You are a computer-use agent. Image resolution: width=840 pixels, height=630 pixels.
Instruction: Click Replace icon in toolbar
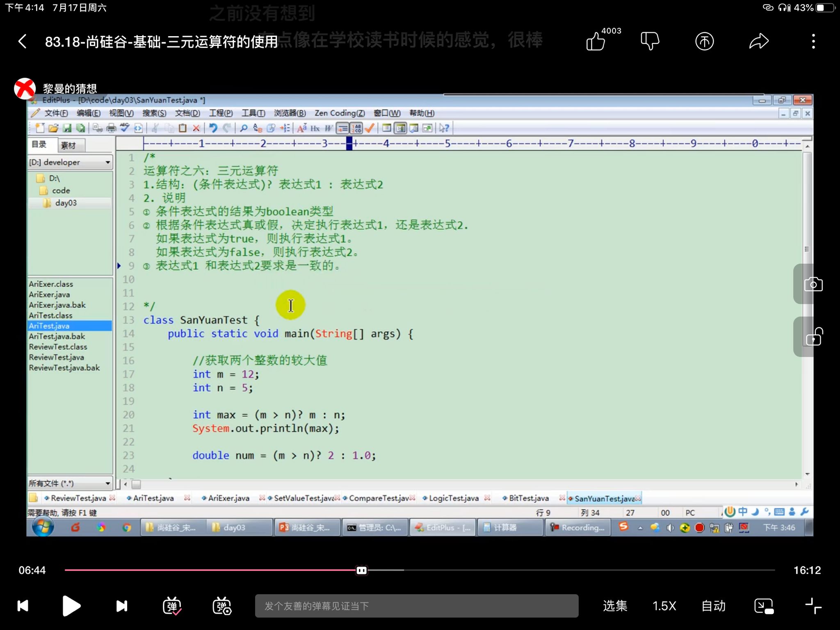tap(257, 128)
